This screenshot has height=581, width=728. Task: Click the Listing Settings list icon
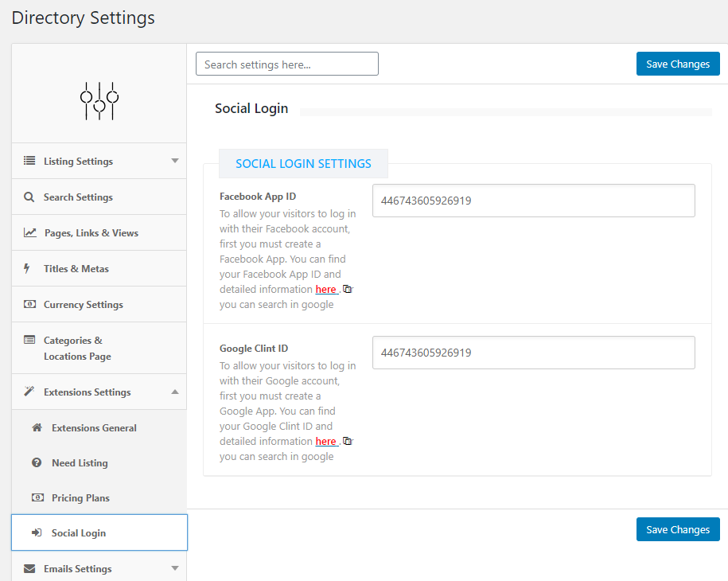coord(29,161)
